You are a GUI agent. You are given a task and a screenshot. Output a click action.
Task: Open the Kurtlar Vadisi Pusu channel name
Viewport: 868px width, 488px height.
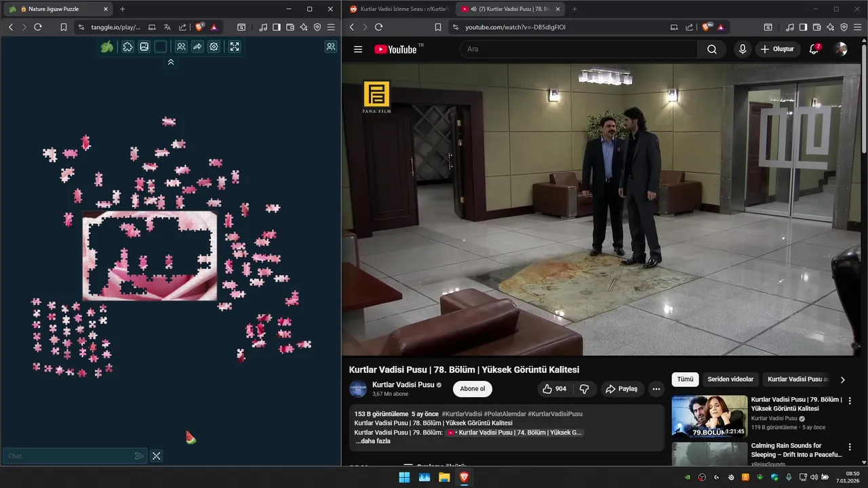point(403,384)
